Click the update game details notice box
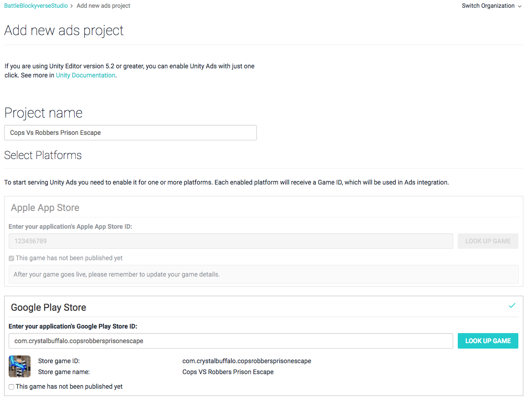The image size is (532, 401). (x=264, y=274)
